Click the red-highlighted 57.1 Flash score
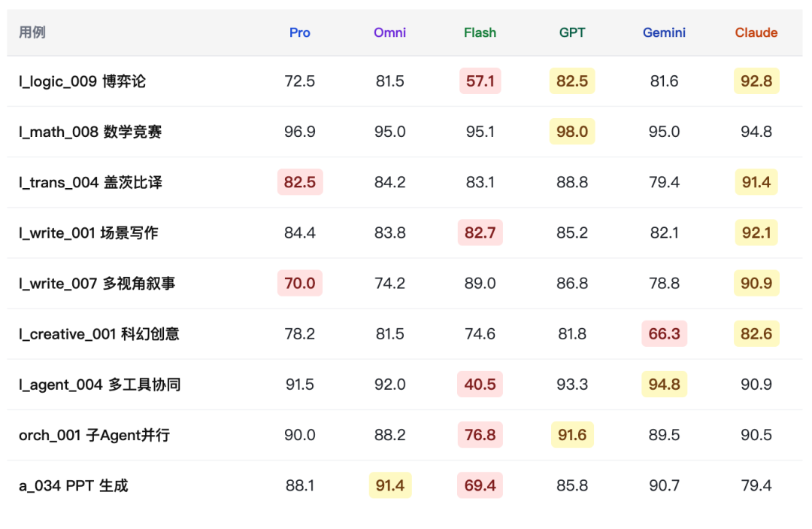 click(x=480, y=81)
